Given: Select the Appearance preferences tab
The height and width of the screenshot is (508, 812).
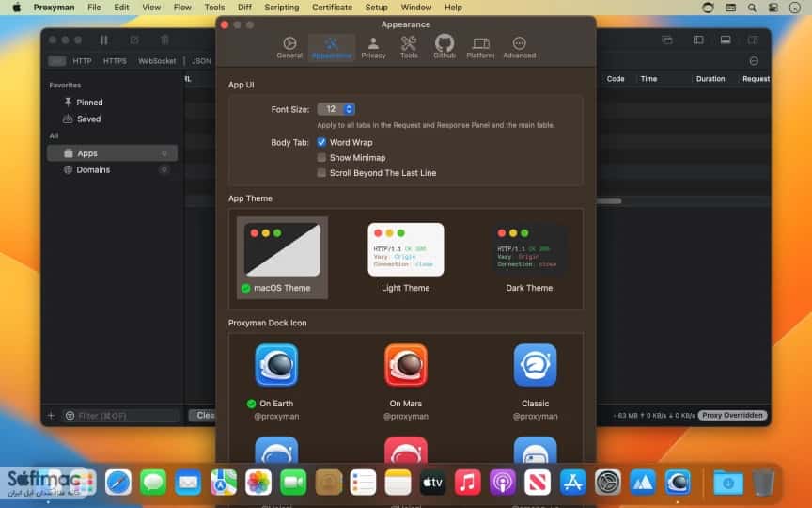Looking at the screenshot, I should 332,47.
